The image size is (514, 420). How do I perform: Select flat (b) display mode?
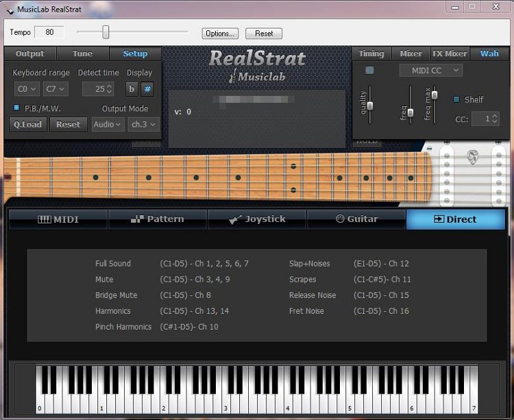click(x=132, y=89)
